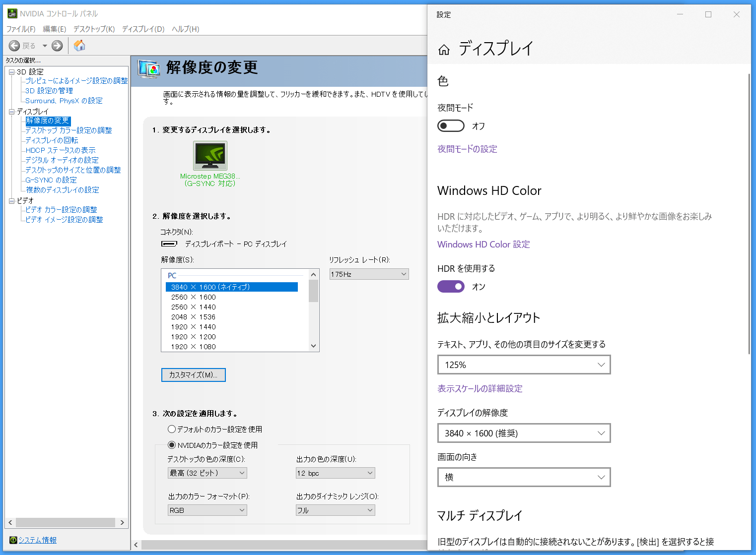Viewport: 756px width, 555px height.
Task: Open Windows HD Color 設定 link
Action: click(x=483, y=245)
